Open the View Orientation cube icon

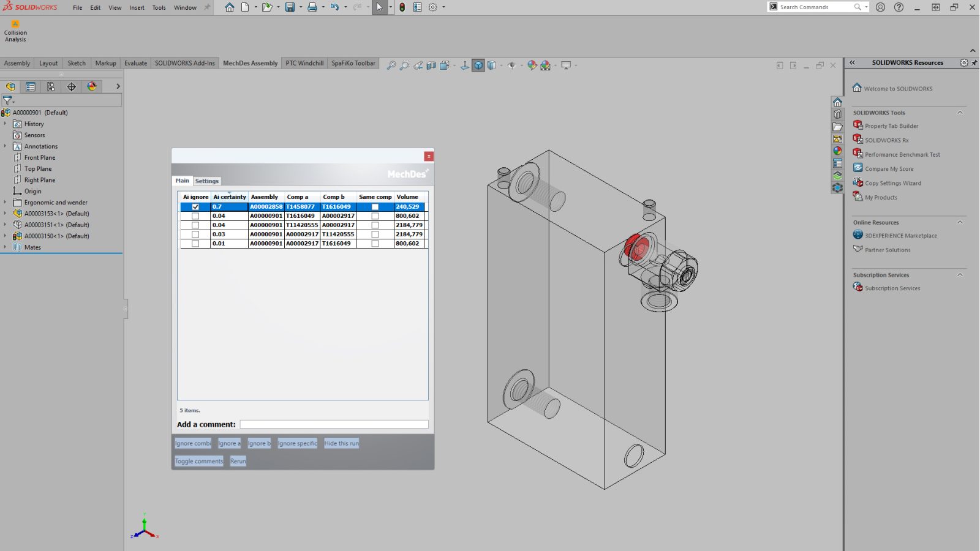pos(478,65)
